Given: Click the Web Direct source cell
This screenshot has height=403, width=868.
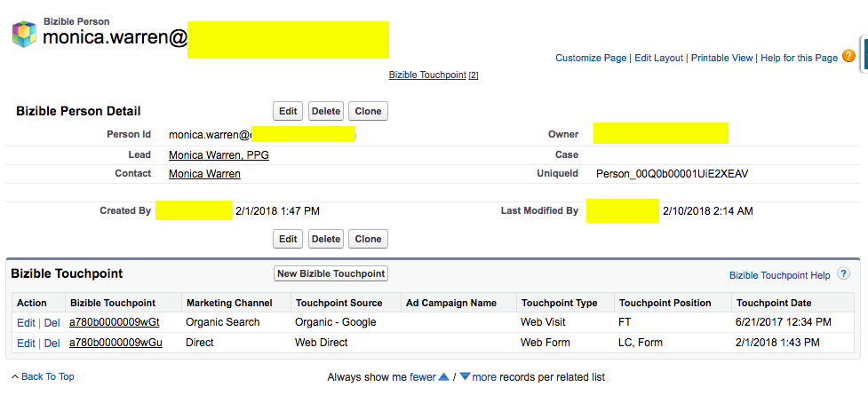Looking at the screenshot, I should tap(321, 343).
